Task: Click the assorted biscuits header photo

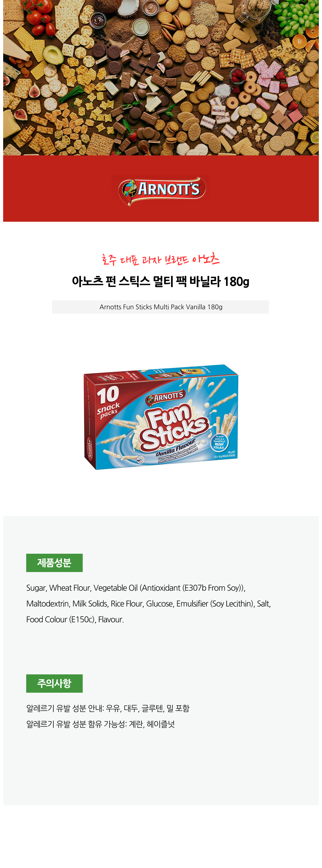Action: click(x=161, y=77)
